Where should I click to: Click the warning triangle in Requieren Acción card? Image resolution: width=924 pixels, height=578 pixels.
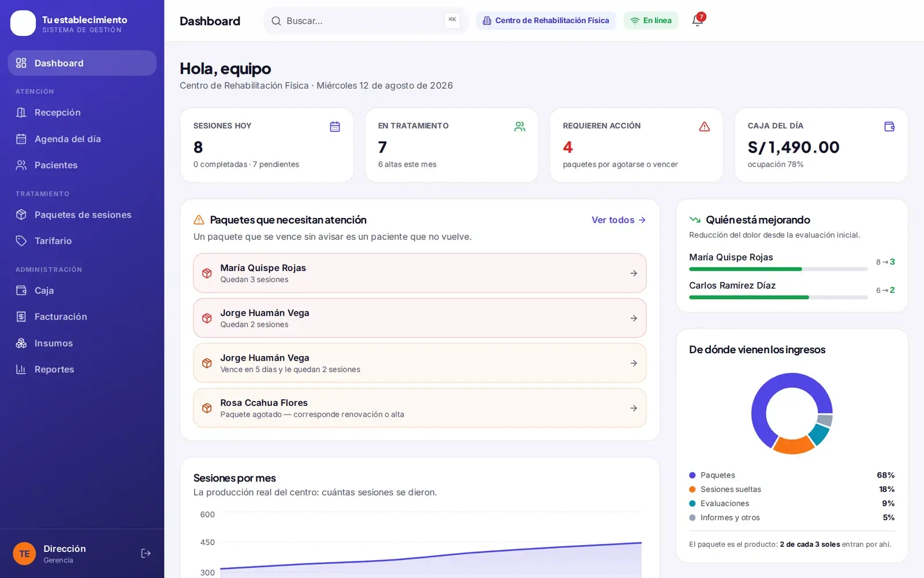click(x=705, y=127)
